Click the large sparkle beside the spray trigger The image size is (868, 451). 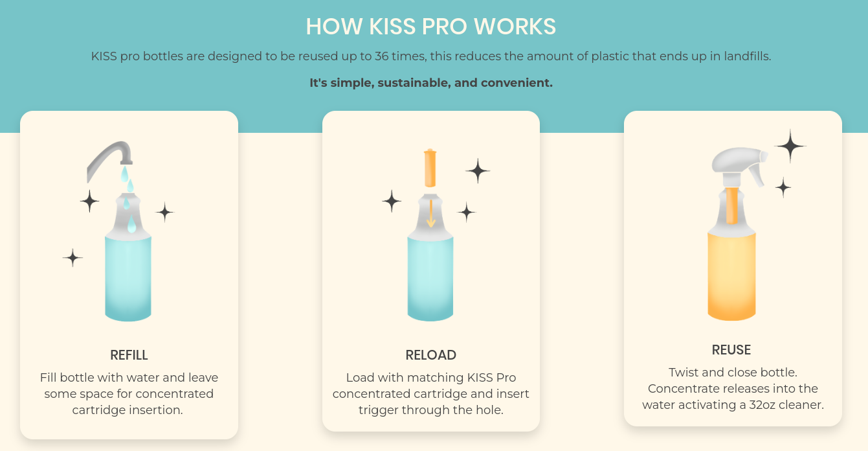[x=790, y=146]
